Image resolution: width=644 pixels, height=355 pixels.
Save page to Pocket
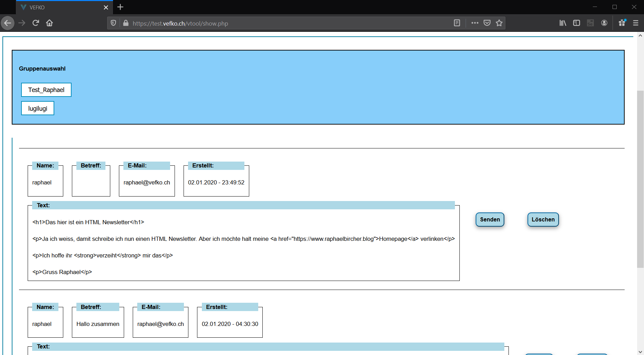(487, 23)
